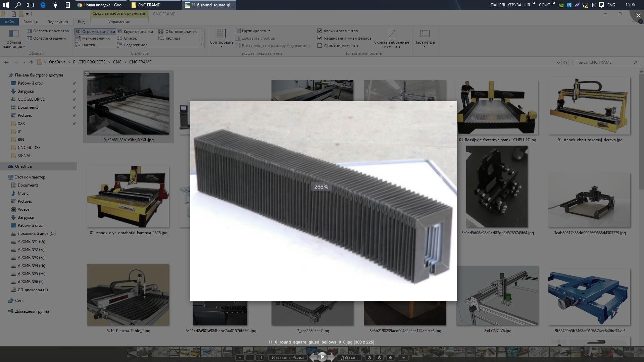Open the 'Группировать' dropdown

(x=253, y=31)
